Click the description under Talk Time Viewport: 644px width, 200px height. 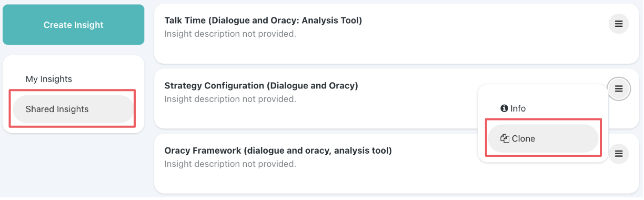pos(230,34)
